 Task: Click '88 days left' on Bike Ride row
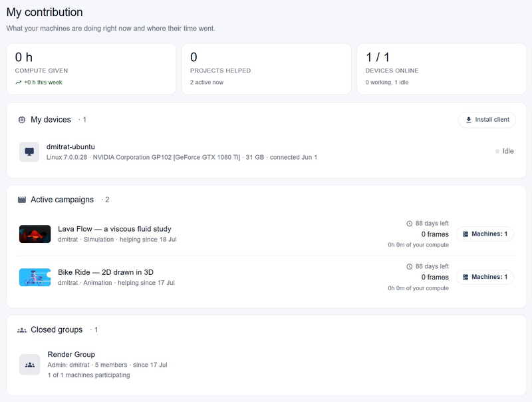[x=432, y=266]
